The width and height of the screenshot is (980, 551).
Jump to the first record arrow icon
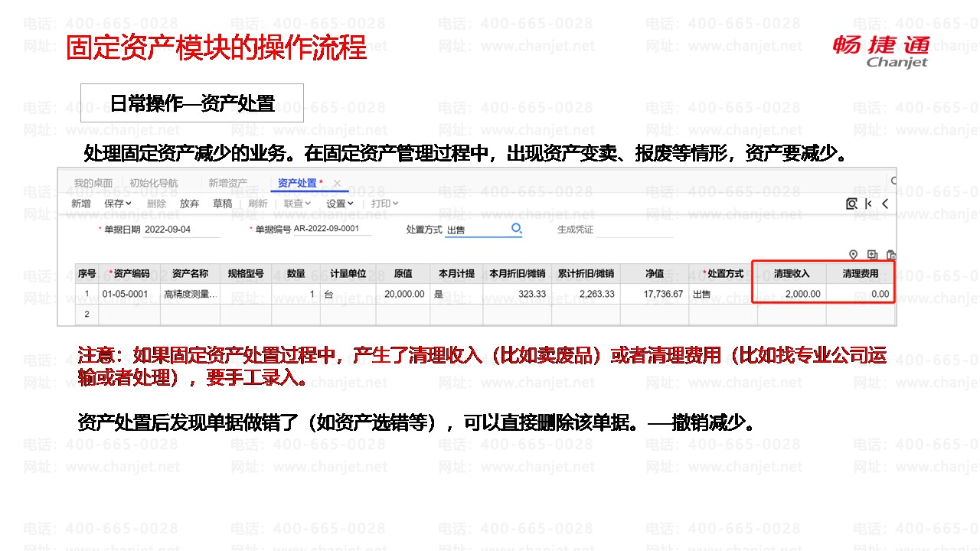[868, 204]
